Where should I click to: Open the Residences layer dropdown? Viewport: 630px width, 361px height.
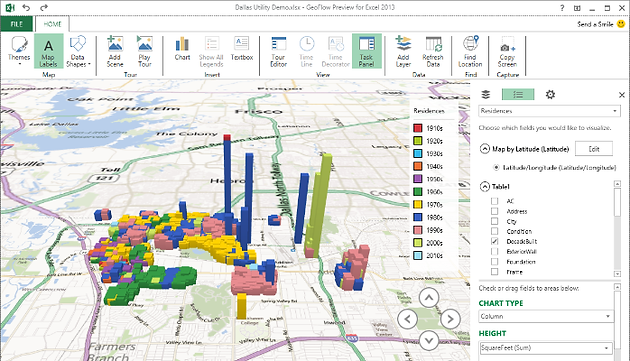pyautogui.click(x=549, y=111)
